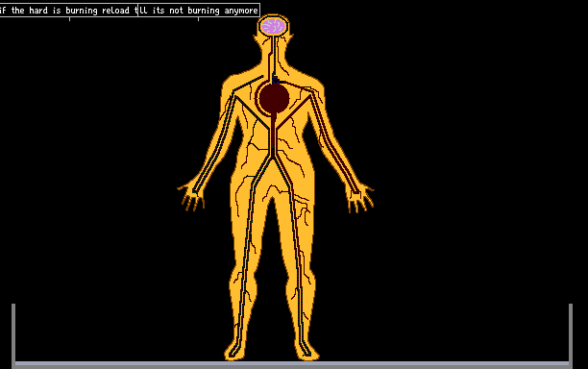The image size is (588, 369).
Task: Click the small blue mark above the heart
Action: pos(276,82)
